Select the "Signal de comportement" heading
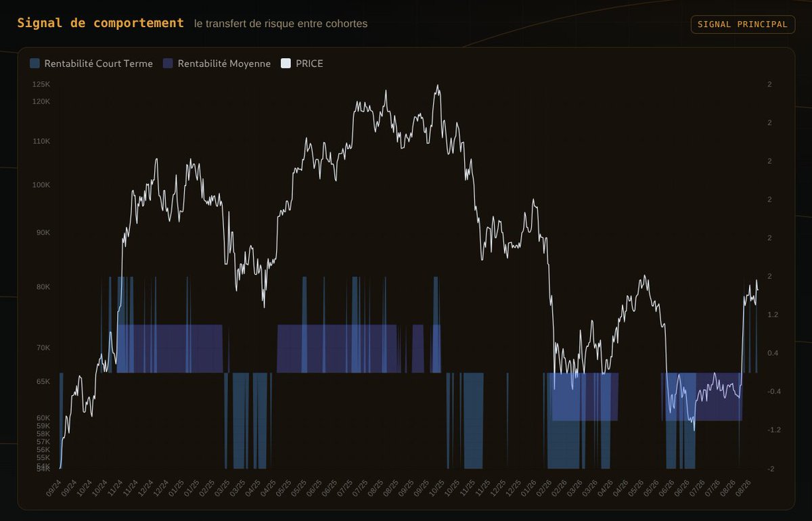Image resolution: width=812 pixels, height=521 pixels. coord(101,23)
